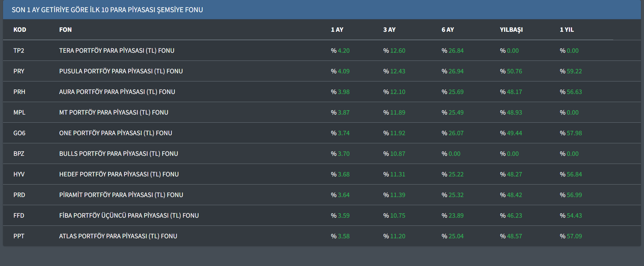Open TERA PORTFÖY PARA PİYASASI (TL) FONU
Viewport: 644px width, 266px height.
point(117,51)
